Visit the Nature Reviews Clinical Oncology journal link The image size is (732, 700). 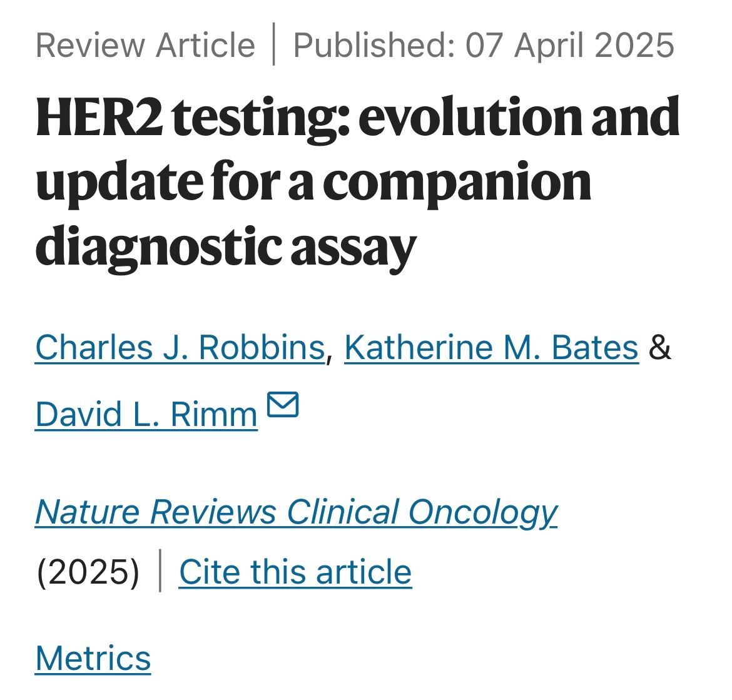tap(297, 513)
